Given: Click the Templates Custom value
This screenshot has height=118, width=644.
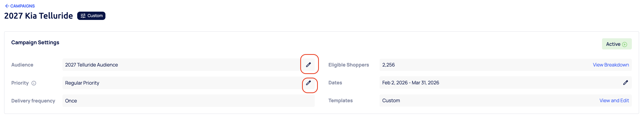Looking at the screenshot, I should click(x=391, y=100).
